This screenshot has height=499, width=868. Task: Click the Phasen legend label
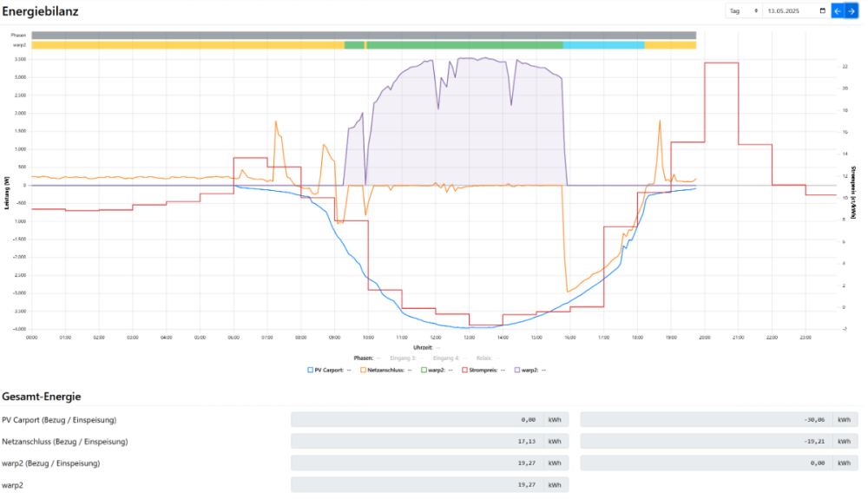[x=363, y=358]
